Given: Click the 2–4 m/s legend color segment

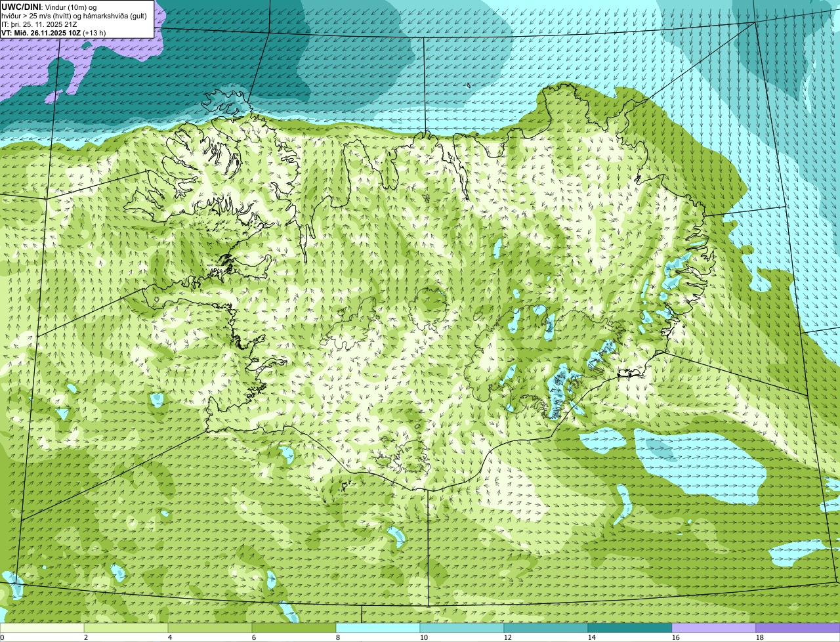Looking at the screenshot, I should coord(126,628).
